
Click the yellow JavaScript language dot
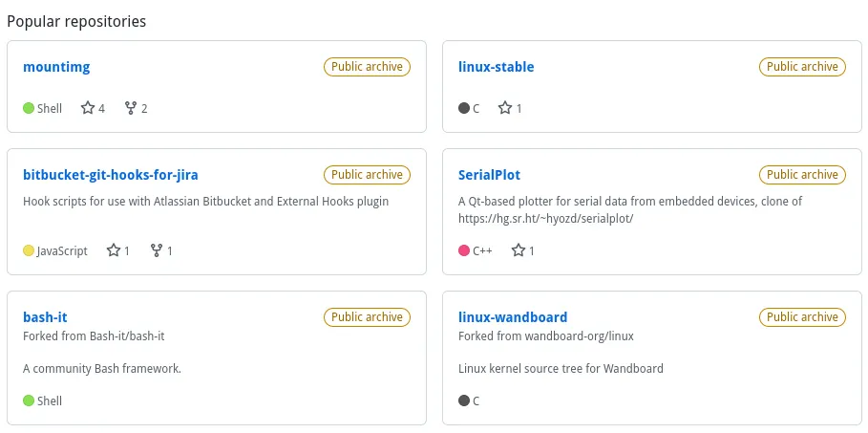[x=29, y=250]
